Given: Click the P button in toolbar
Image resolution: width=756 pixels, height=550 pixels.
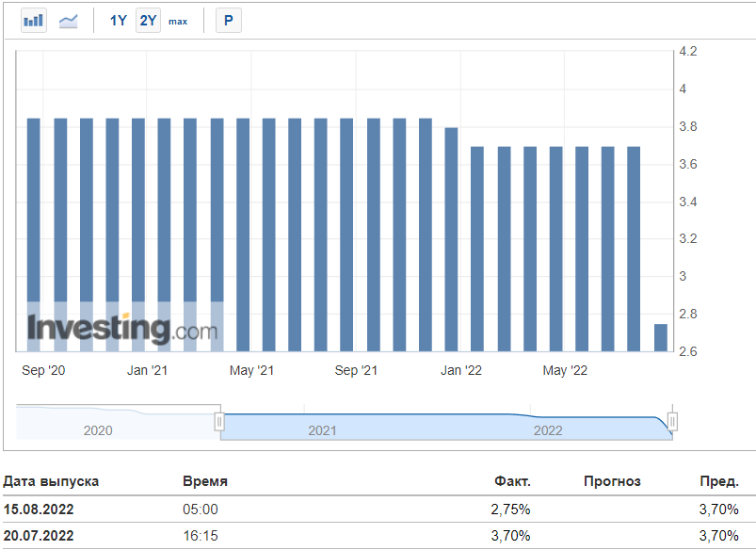Looking at the screenshot, I should (x=229, y=20).
